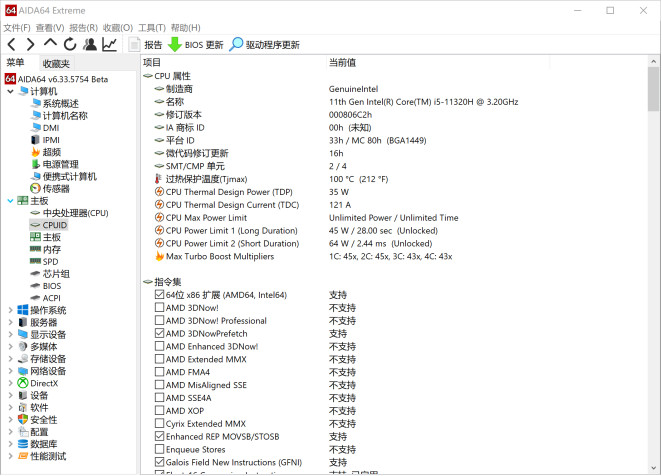
Task: Toggle the AMD 3DNow! checkbox
Action: point(160,308)
